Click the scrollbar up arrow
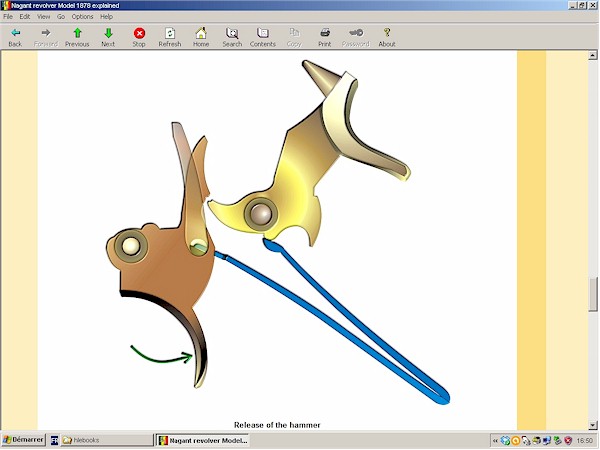The image size is (600, 450). pos(593,55)
